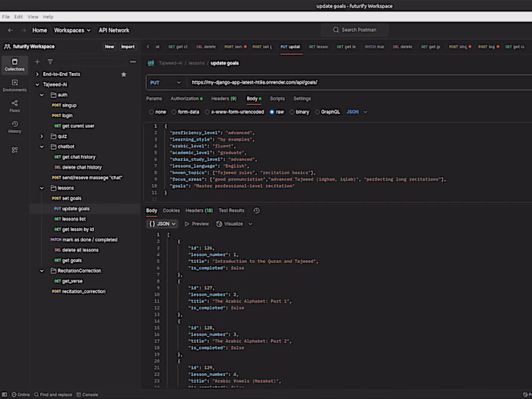The width and height of the screenshot is (532, 399).
Task: Open the Flows sidebar panel
Action: click(14, 105)
